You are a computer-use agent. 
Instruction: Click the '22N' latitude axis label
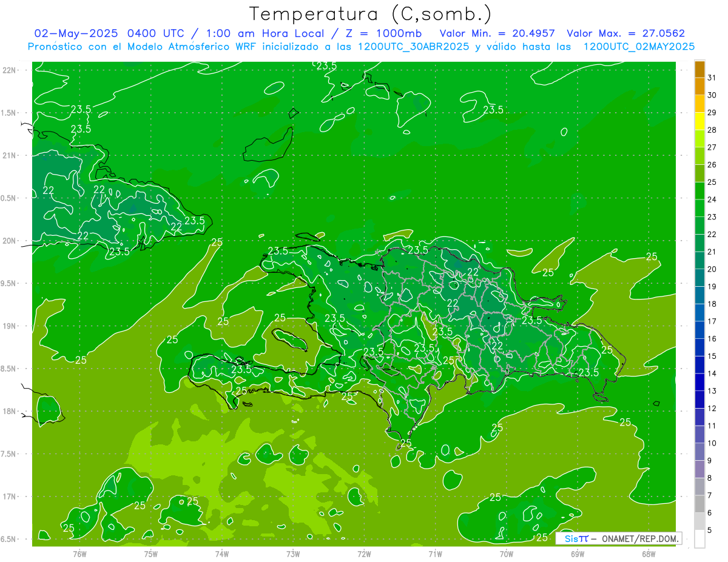10,70
